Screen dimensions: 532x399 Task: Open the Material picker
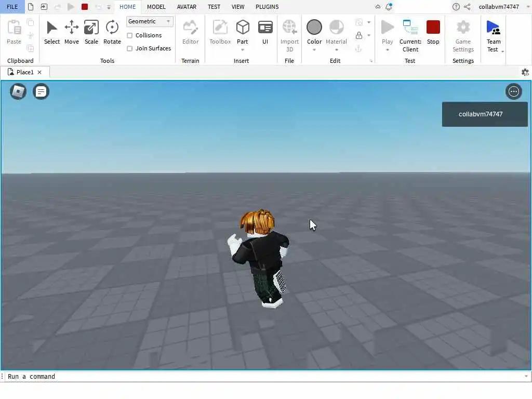pyautogui.click(x=336, y=32)
